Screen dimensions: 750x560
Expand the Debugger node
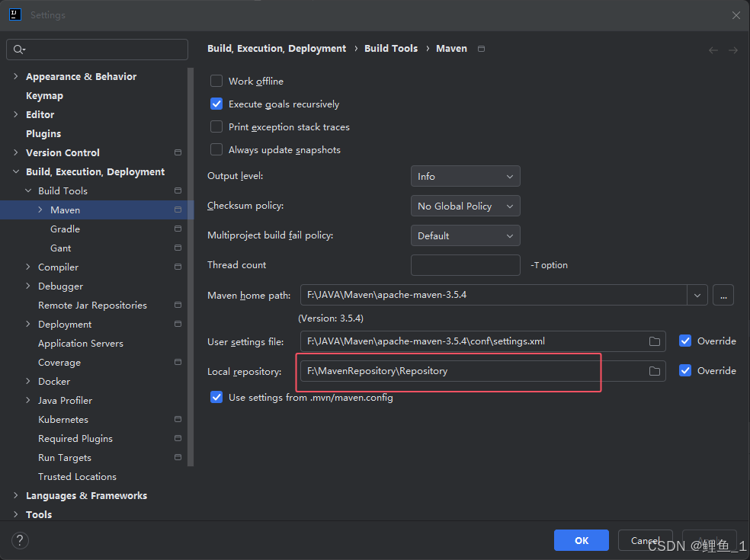click(28, 286)
